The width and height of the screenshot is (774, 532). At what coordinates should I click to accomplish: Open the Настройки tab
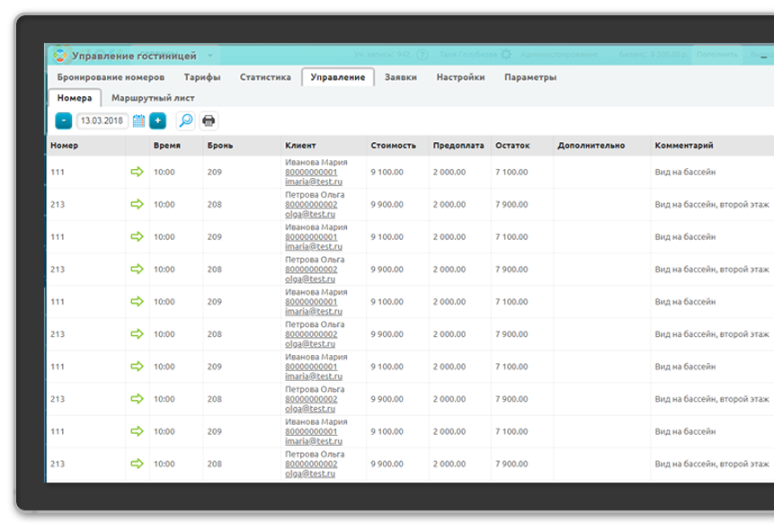coord(460,77)
